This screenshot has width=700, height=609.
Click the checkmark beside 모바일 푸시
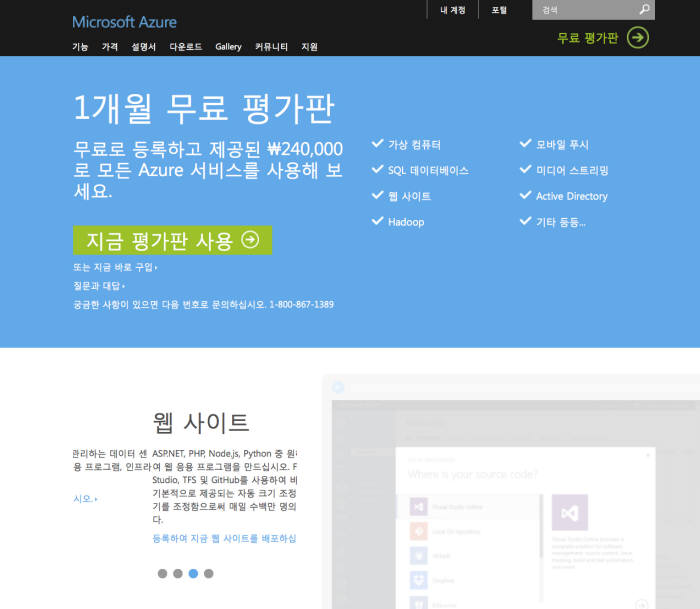526,143
